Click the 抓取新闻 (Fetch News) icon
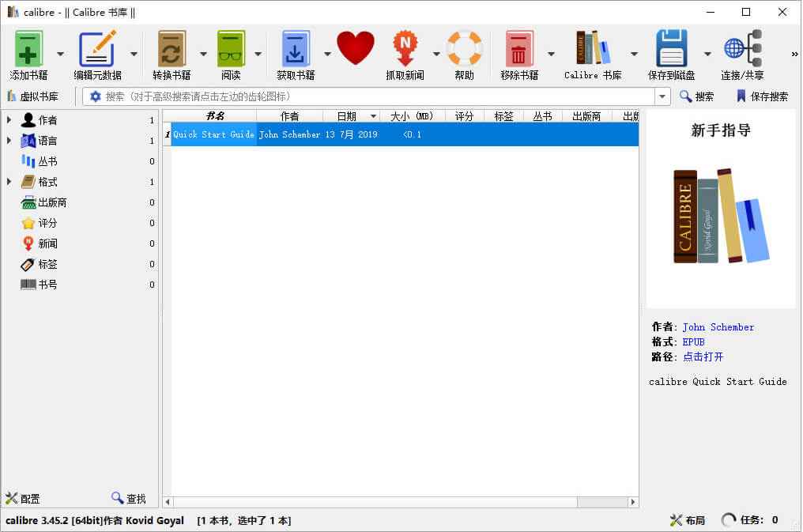Image resolution: width=803 pixels, height=532 pixels. click(x=405, y=49)
